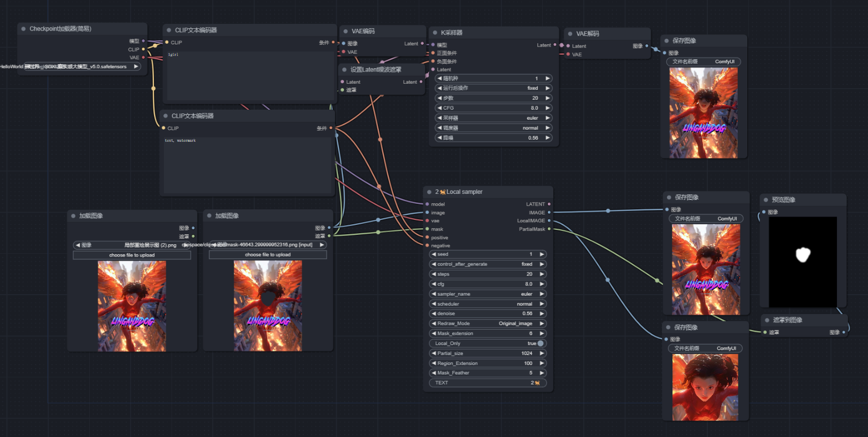This screenshot has width=868, height=437.
Task: Click the 模型 output port on Checkpoint加载器
Action: [143, 41]
